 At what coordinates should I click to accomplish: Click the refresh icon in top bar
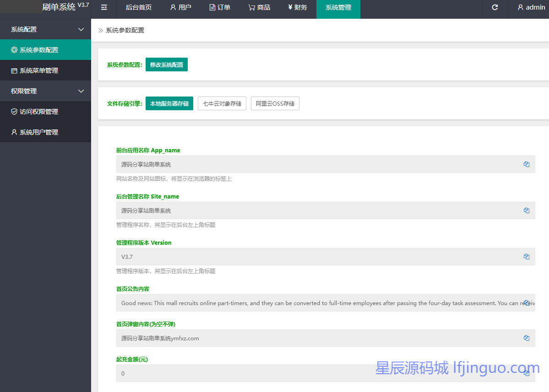[495, 7]
